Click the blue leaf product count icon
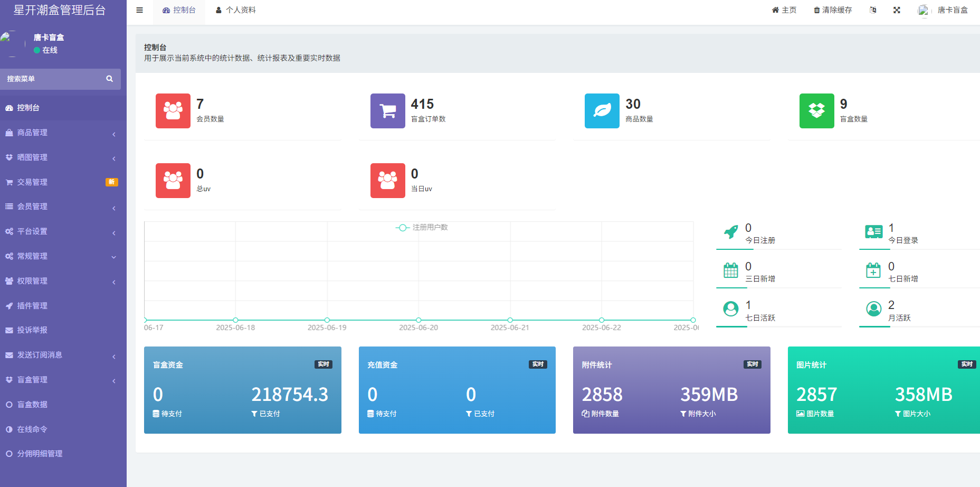Image resolution: width=980 pixels, height=487 pixels. (602, 111)
